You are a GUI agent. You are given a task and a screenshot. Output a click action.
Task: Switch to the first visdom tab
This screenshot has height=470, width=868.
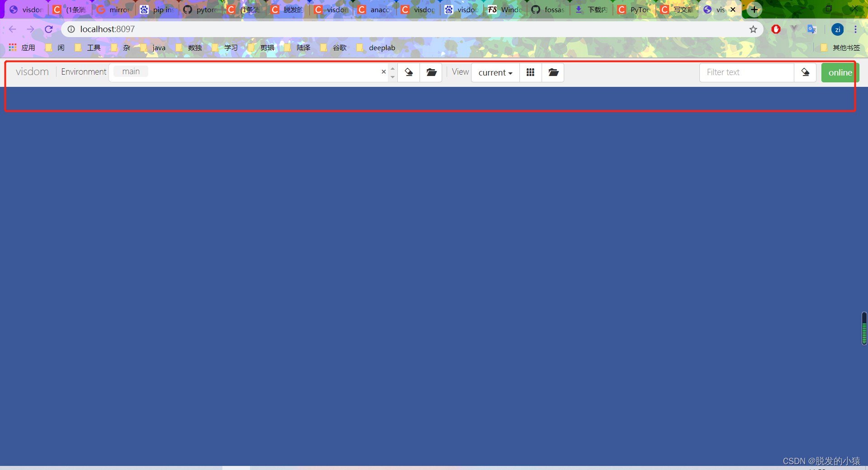coord(26,9)
